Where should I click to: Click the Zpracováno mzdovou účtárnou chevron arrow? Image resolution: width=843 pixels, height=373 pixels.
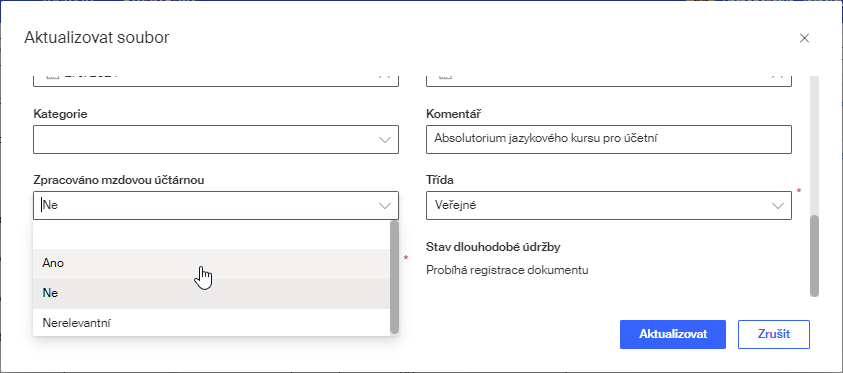coord(384,206)
